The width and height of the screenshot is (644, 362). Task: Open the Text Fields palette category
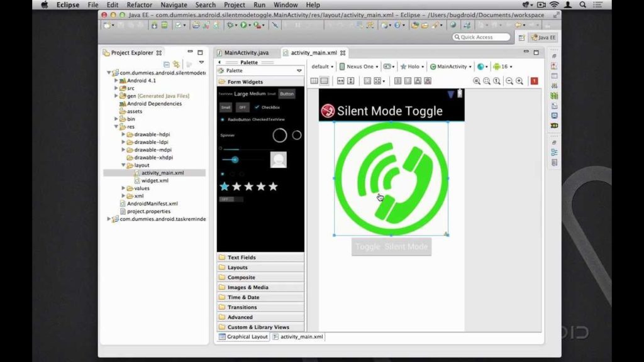click(x=260, y=257)
